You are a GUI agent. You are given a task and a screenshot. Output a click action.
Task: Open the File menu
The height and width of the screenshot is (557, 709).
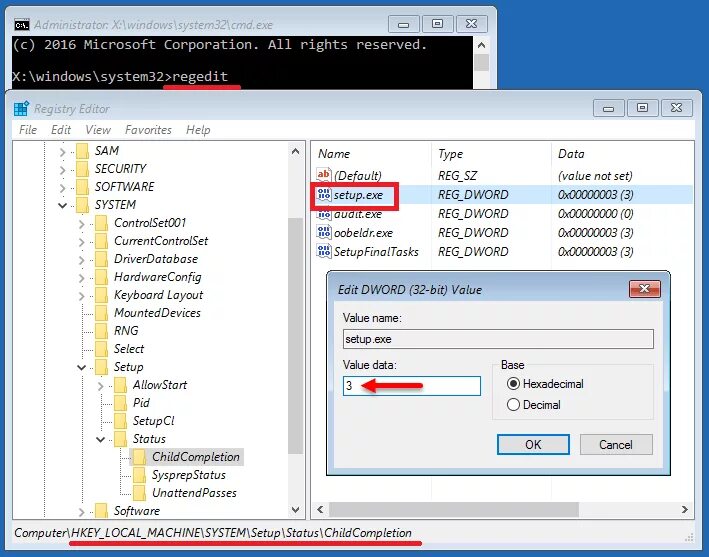[28, 130]
